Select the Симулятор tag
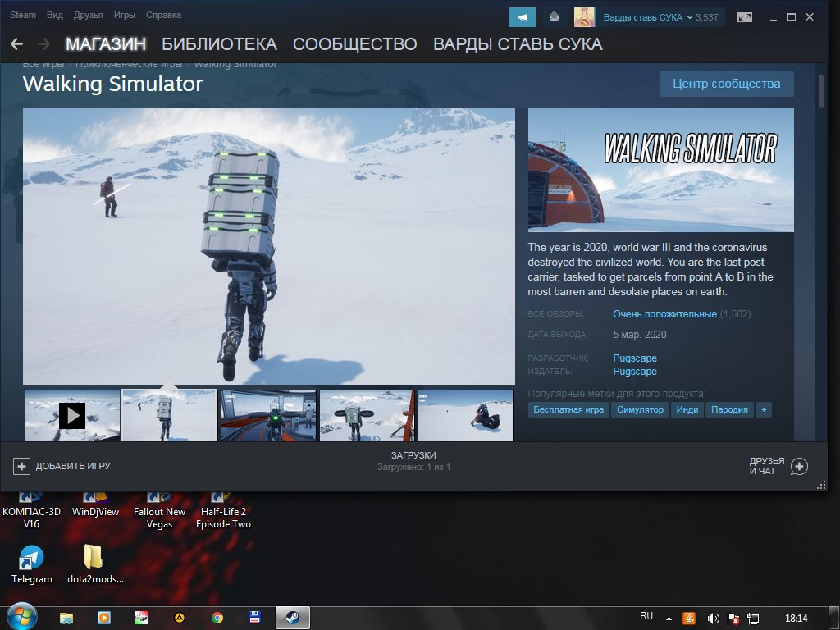Image resolution: width=840 pixels, height=630 pixels. pyautogui.click(x=640, y=410)
